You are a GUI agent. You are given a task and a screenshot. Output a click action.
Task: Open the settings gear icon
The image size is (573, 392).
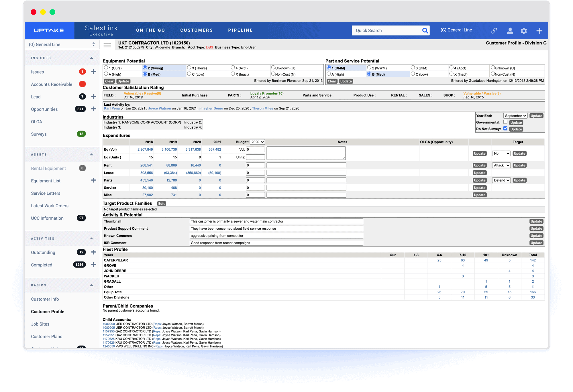point(524,31)
